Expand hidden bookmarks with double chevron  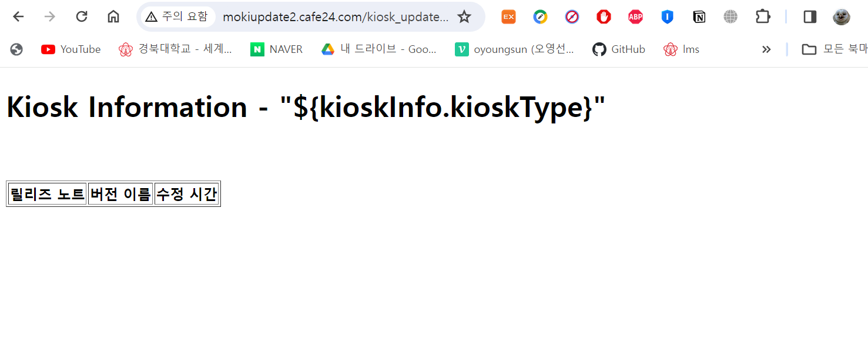pyautogui.click(x=766, y=49)
